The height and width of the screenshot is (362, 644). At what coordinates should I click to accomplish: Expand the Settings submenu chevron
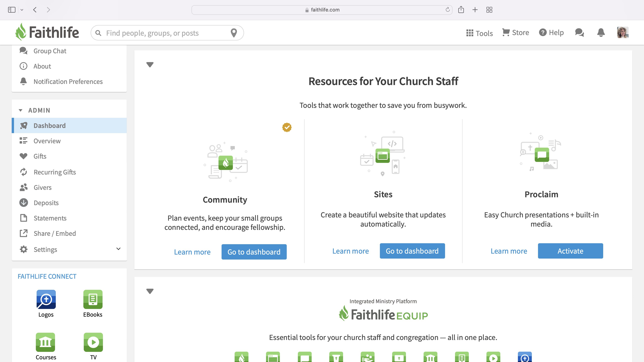tap(118, 249)
